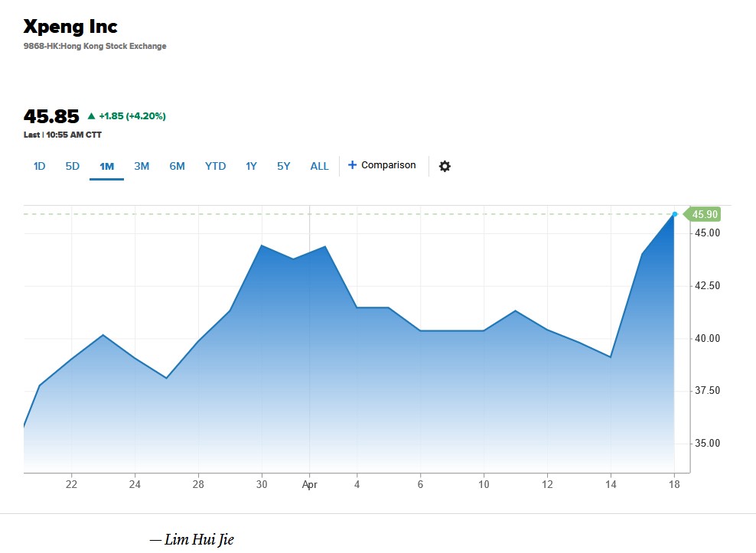Viewport: 756px width, 553px height.
Task: Click the Apr marker on date axis
Action: point(310,484)
